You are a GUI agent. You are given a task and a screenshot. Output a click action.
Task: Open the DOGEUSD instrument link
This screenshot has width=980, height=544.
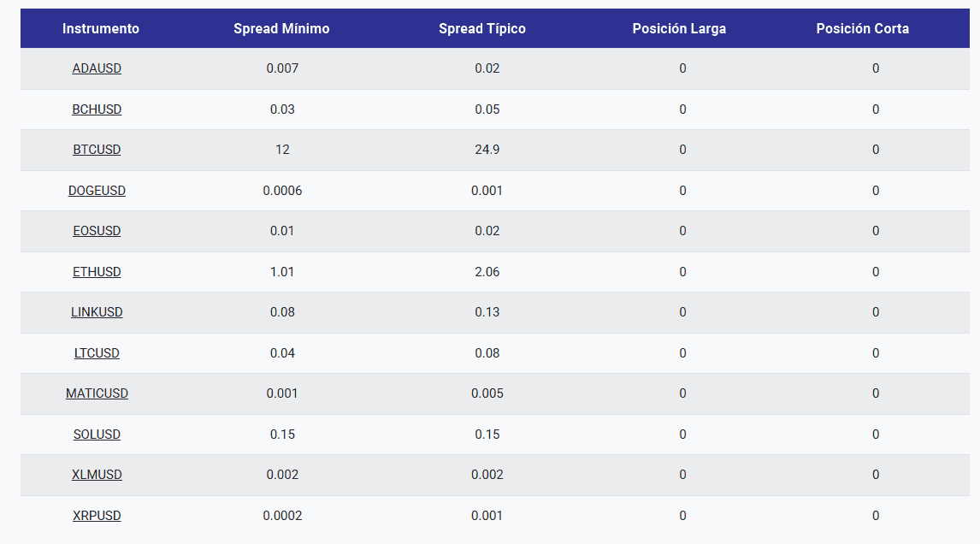[97, 191]
